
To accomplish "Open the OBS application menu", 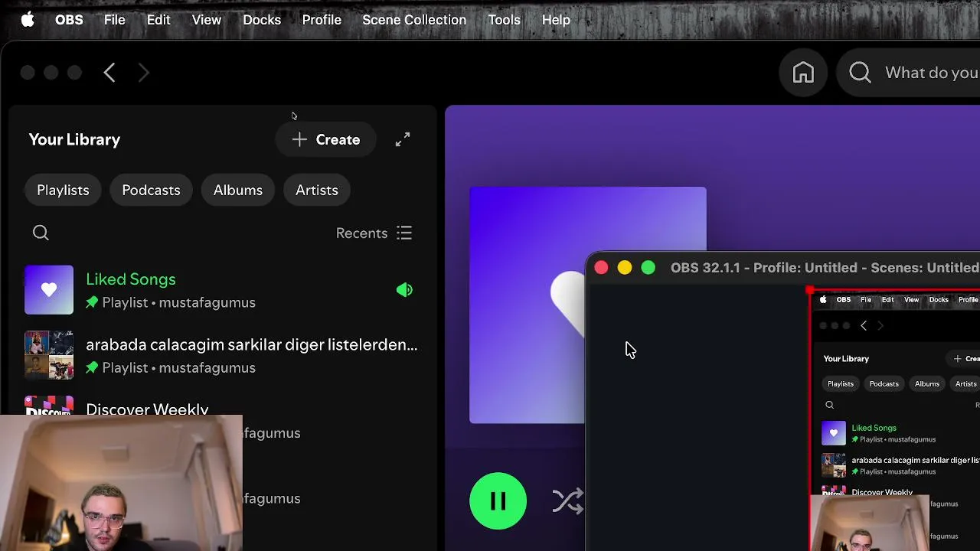I will 69,20.
